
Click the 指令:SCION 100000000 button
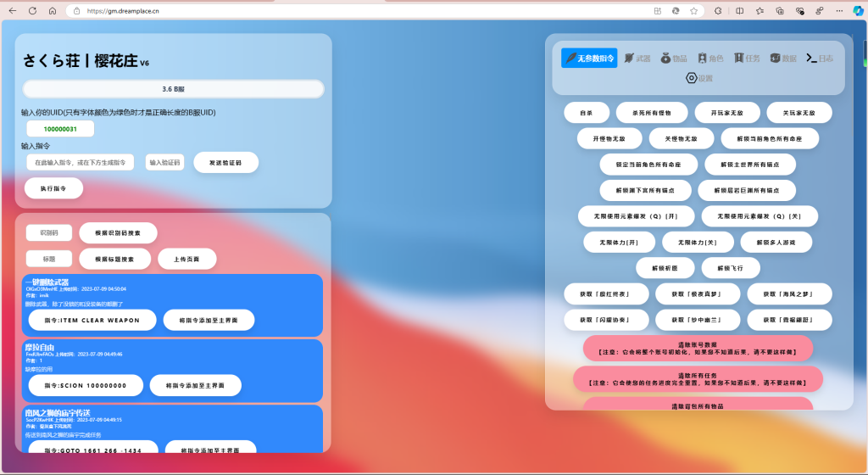tap(86, 385)
